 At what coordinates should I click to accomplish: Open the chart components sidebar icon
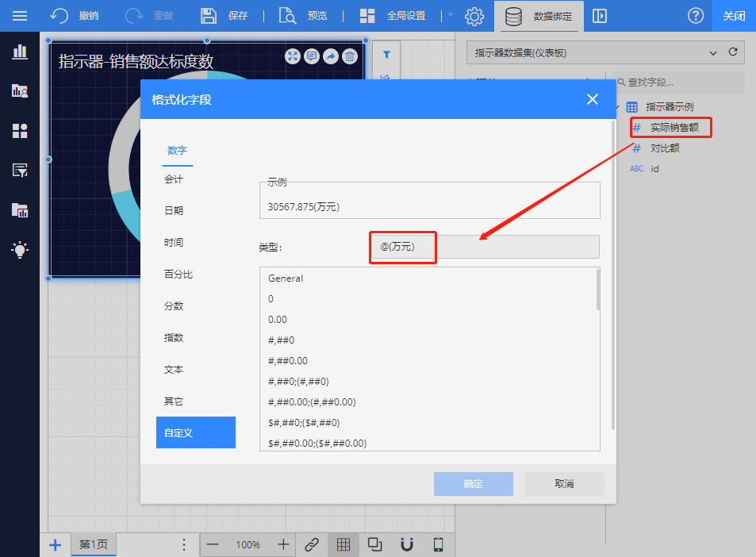click(x=20, y=52)
